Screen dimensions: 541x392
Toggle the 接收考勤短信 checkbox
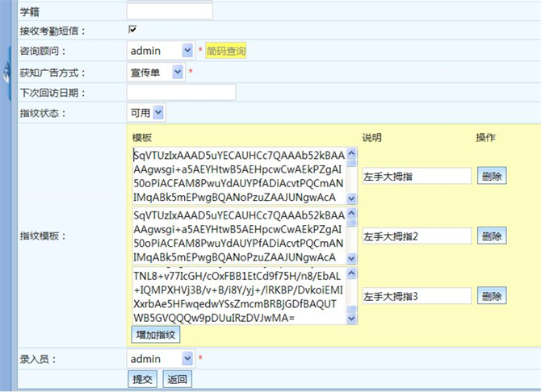[132, 30]
